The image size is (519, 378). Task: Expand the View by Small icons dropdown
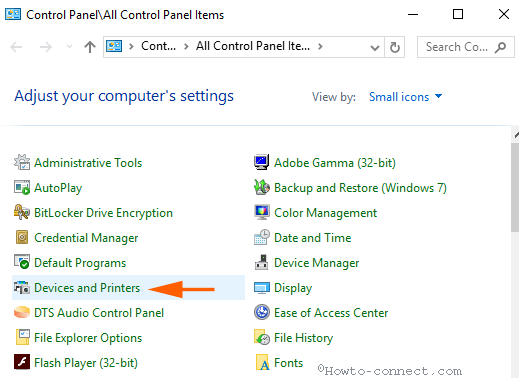[x=406, y=97]
